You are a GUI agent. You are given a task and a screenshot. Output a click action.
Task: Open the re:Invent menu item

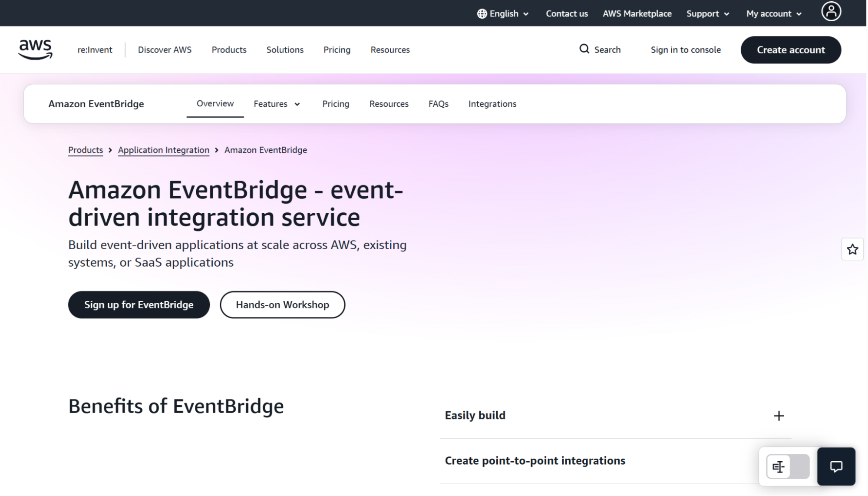(95, 50)
